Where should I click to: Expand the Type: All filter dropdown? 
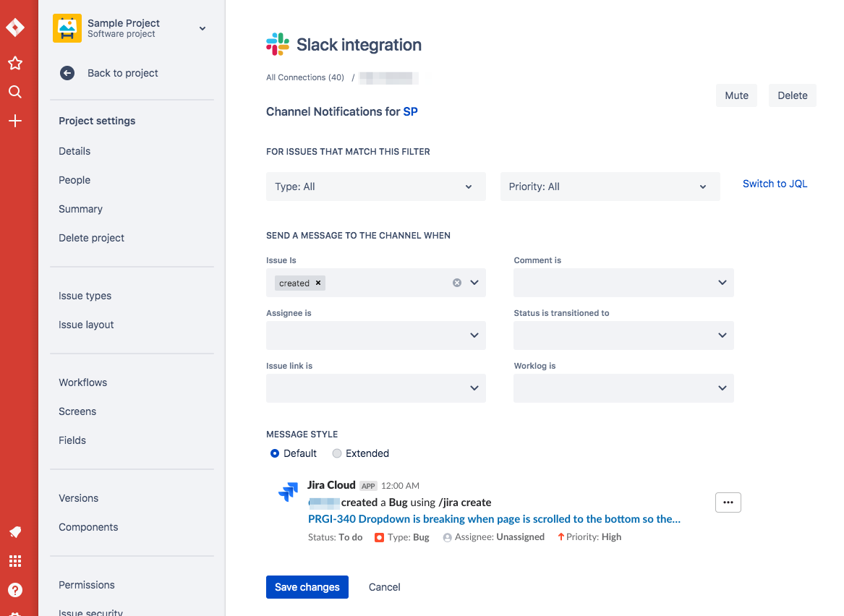pos(375,187)
